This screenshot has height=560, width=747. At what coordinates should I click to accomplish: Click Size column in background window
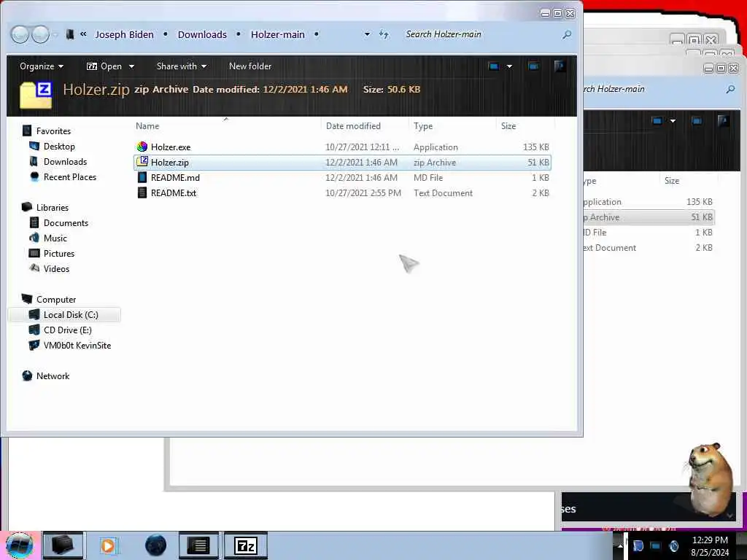(672, 181)
